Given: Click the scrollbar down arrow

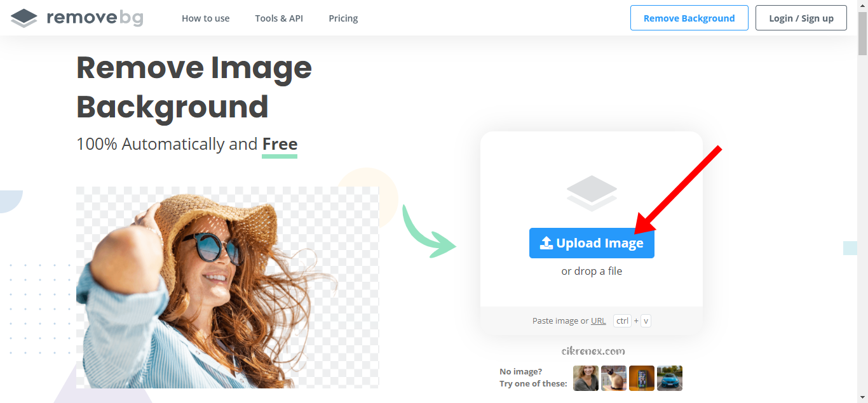Looking at the screenshot, I should pyautogui.click(x=863, y=398).
